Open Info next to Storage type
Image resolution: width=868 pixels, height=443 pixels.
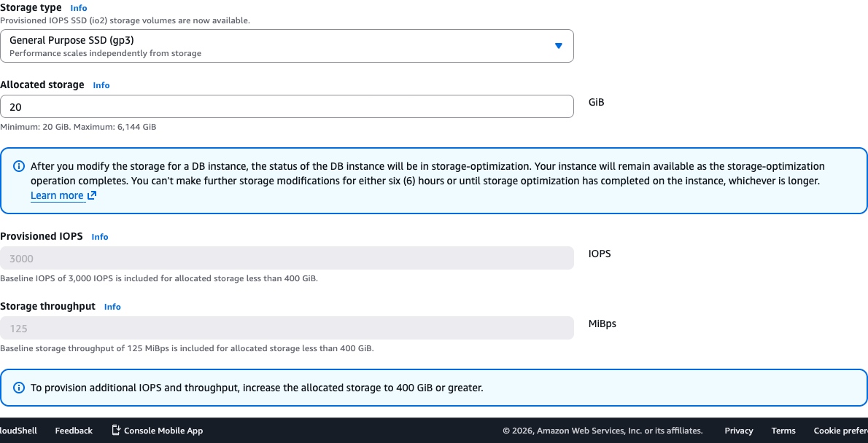pos(78,8)
